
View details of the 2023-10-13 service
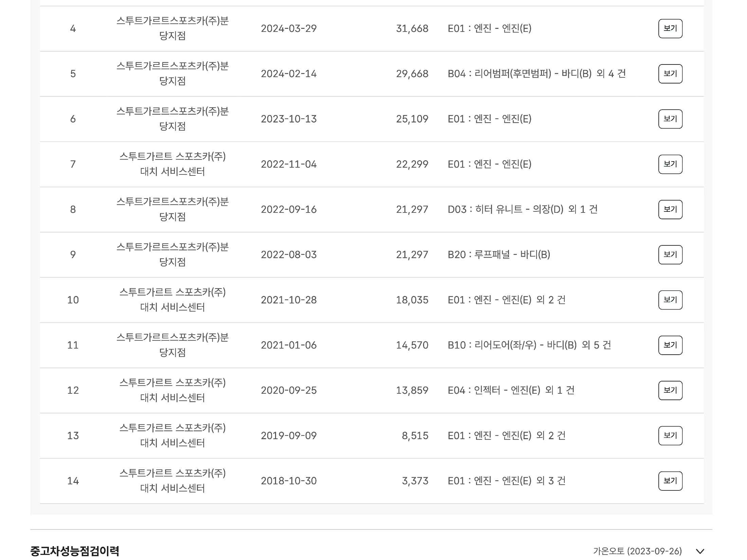point(670,119)
